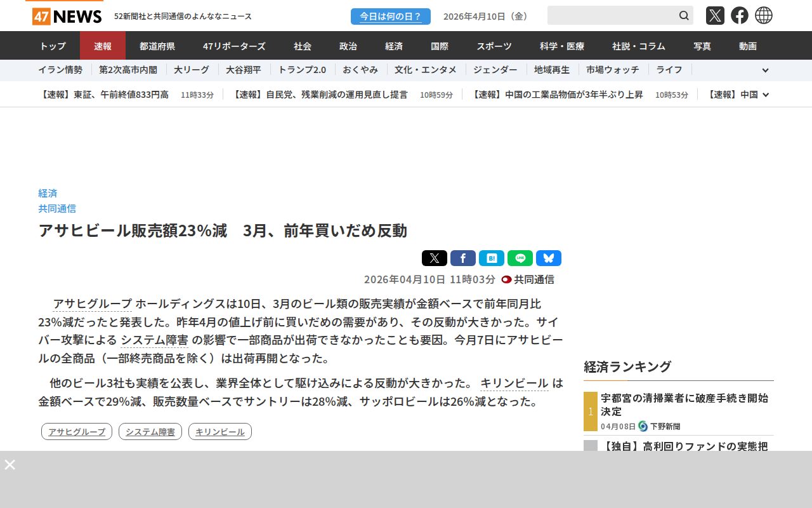Share article on Facebook
This screenshot has height=508, width=812.
(463, 258)
